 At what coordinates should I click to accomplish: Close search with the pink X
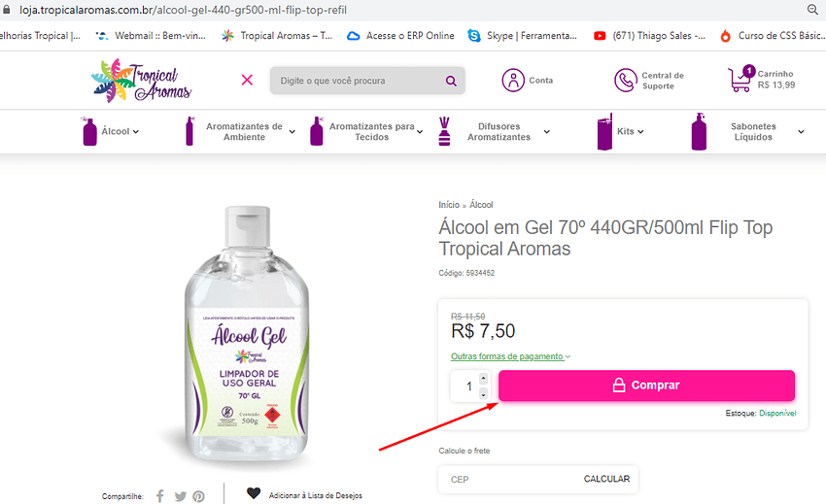247,80
